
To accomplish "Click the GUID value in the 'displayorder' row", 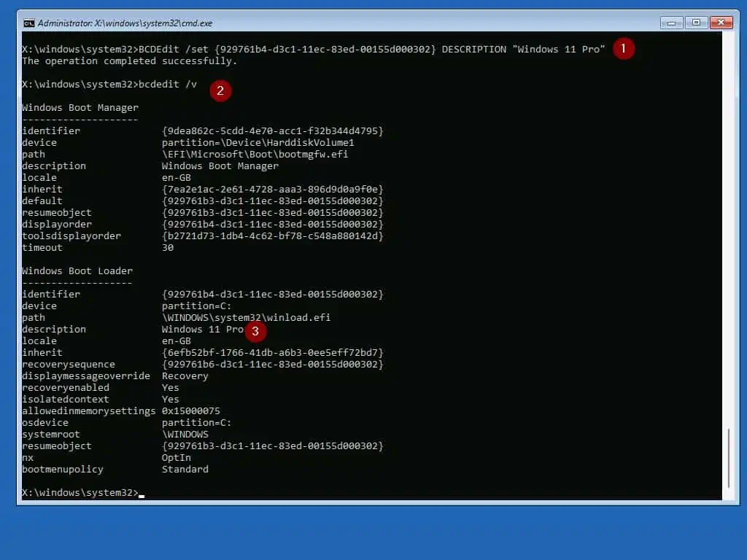I will (x=273, y=225).
